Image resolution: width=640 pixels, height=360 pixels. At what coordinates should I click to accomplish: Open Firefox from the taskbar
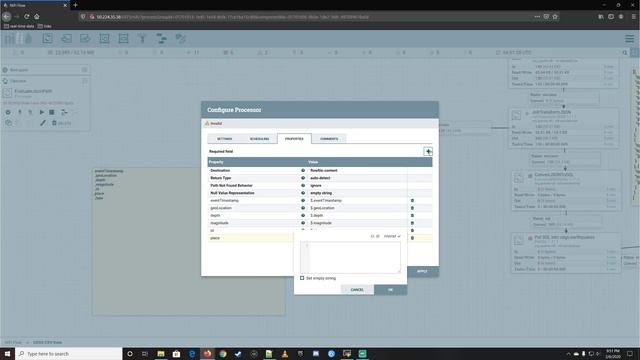point(207,353)
